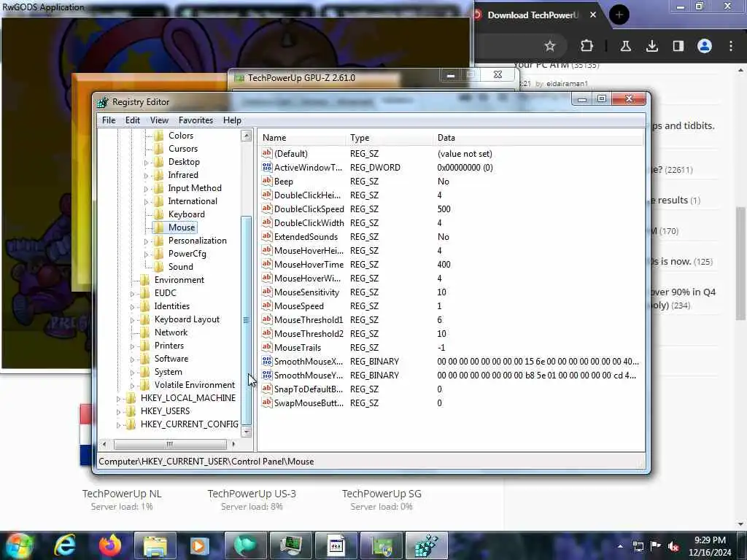This screenshot has width=747, height=560.
Task: Expand the HKEY_LOCAL_MACHINE hive
Action: click(119, 399)
